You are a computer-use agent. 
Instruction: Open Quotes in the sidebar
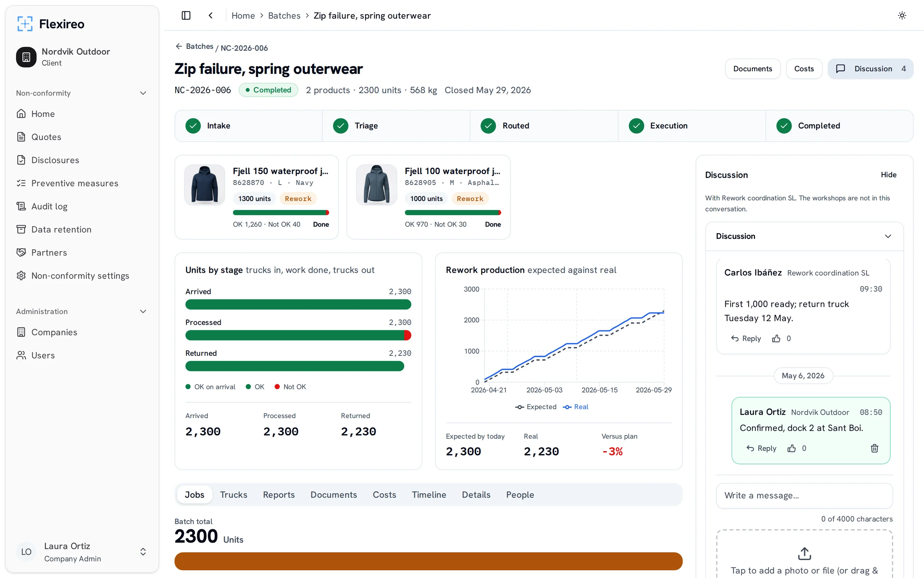pyautogui.click(x=82, y=137)
